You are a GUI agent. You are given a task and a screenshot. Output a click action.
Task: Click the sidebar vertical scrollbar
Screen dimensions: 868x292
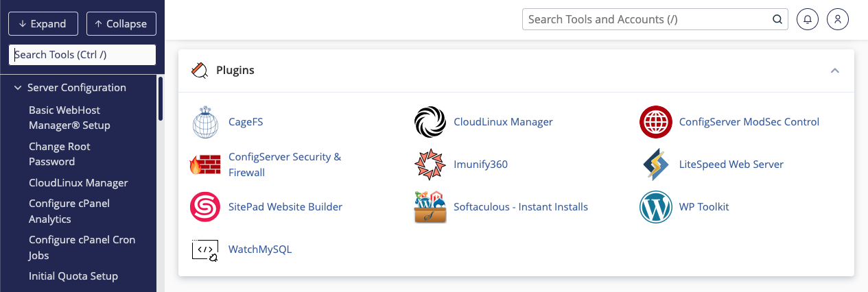click(161, 99)
